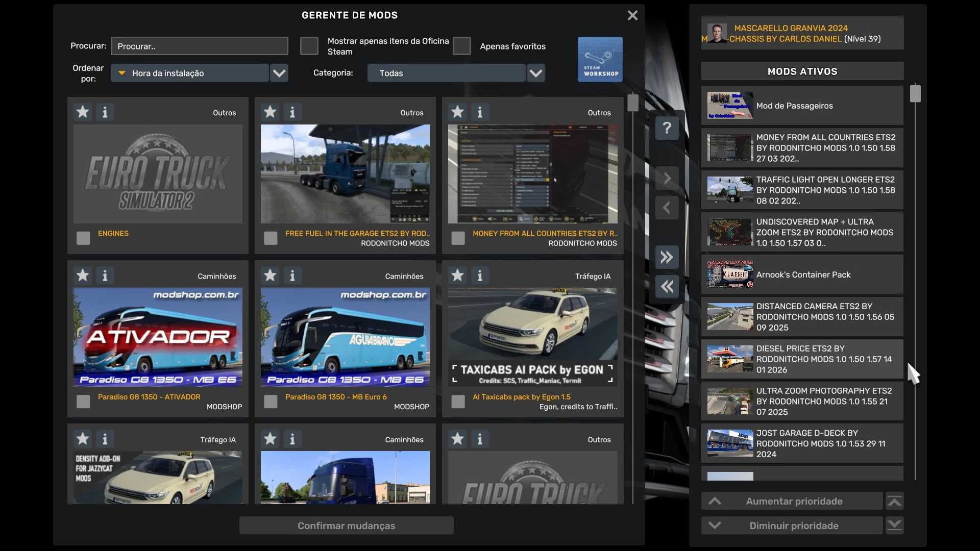Click the Categoria dropdown arrow button

point(535,73)
